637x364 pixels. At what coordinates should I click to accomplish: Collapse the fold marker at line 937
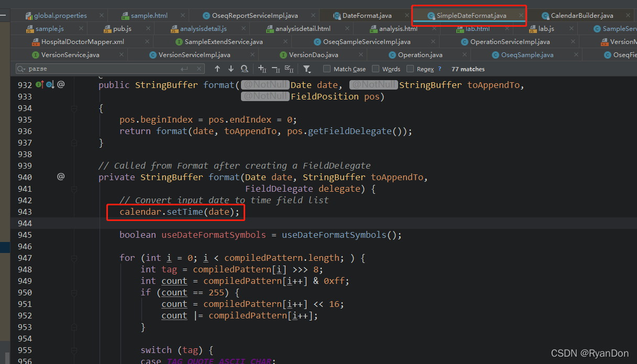point(74,142)
